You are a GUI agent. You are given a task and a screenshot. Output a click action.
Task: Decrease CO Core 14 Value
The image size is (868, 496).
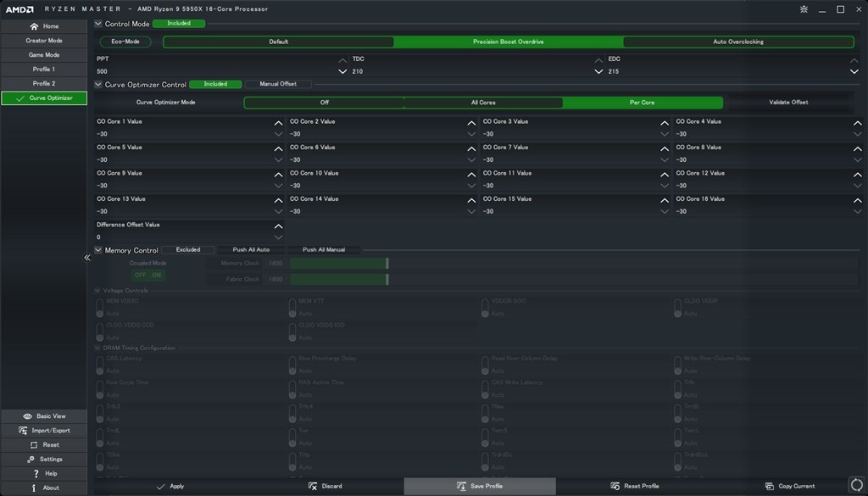471,211
